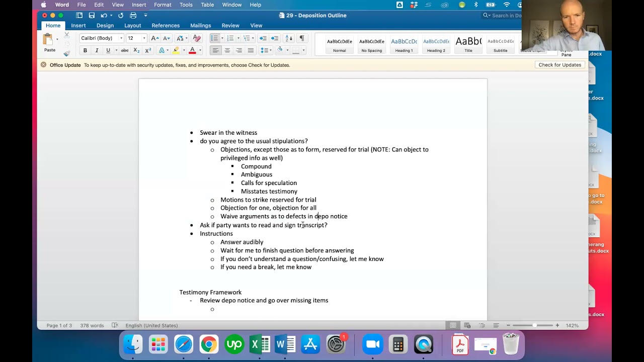The width and height of the screenshot is (644, 362).
Task: Open Google Chrome from the Dock
Action: coord(209,344)
